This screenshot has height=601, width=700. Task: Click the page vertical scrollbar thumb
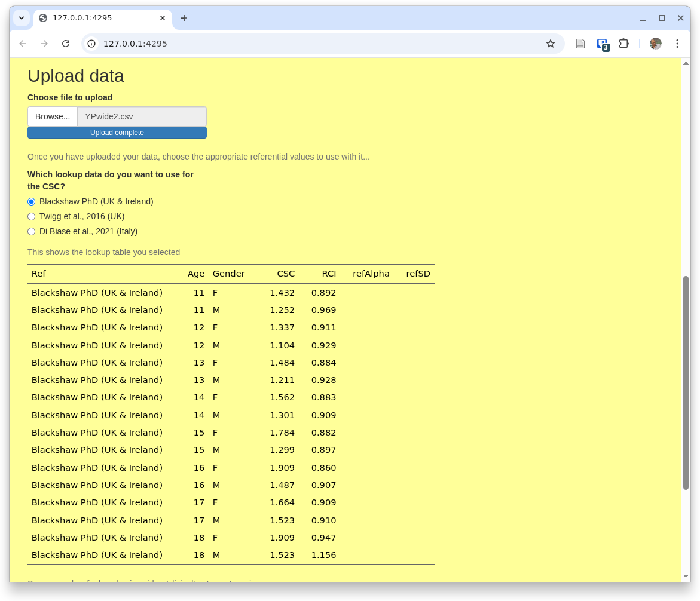(x=686, y=382)
